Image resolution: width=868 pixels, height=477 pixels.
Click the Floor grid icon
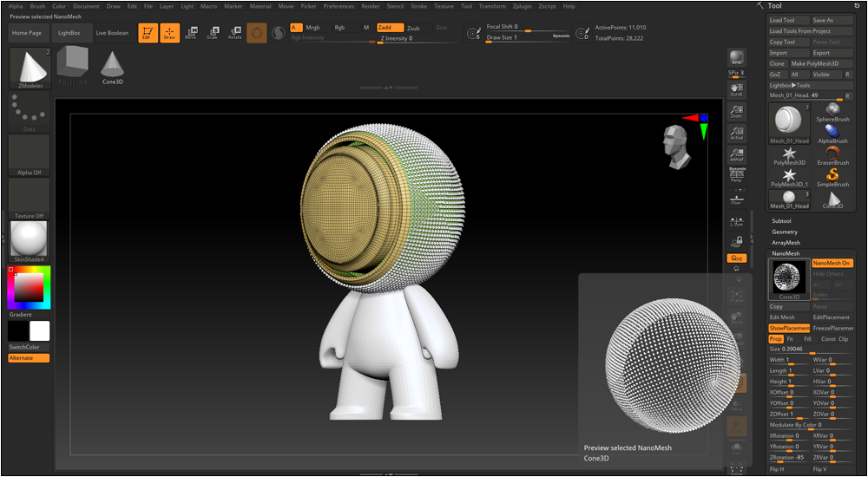pyautogui.click(x=736, y=198)
